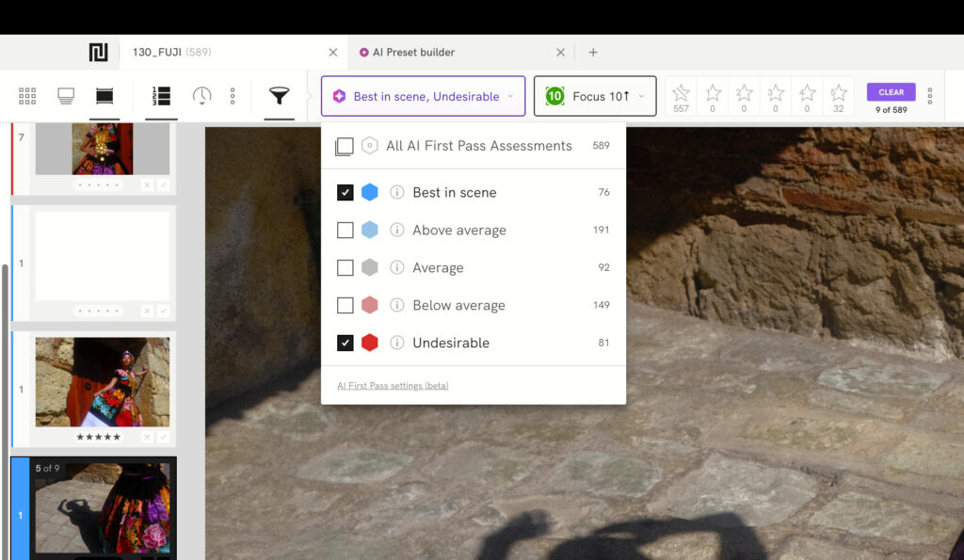The width and height of the screenshot is (964, 560).
Task: Expand the Focus 10 dropdown
Action: 594,96
